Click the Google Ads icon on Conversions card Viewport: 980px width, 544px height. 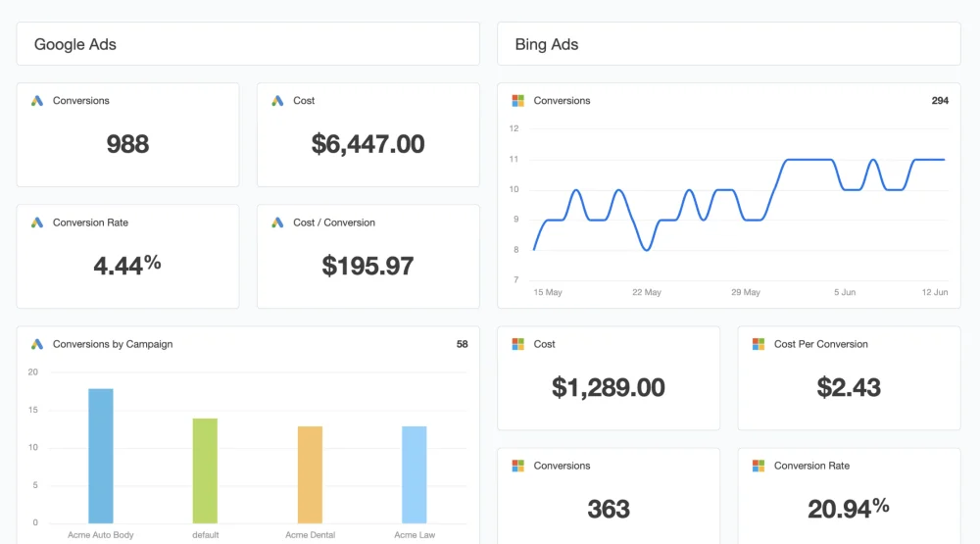click(37, 101)
